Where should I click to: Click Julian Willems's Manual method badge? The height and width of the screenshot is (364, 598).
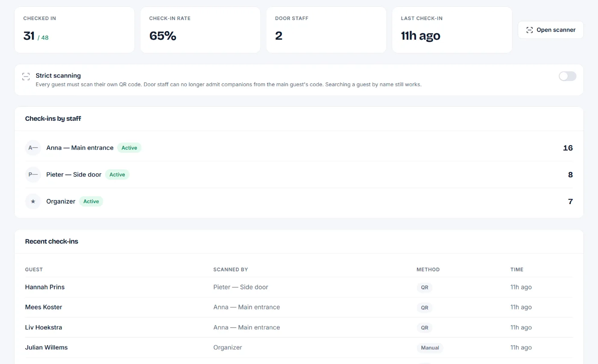click(430, 348)
